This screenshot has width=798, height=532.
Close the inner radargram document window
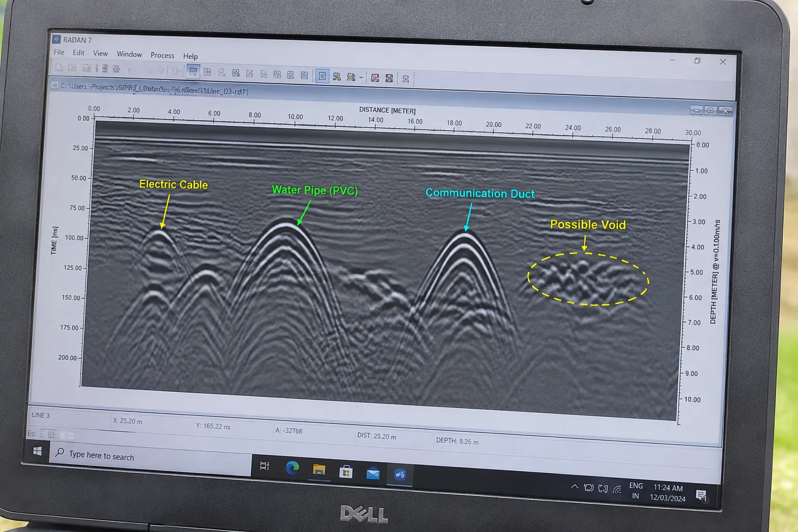(x=725, y=111)
